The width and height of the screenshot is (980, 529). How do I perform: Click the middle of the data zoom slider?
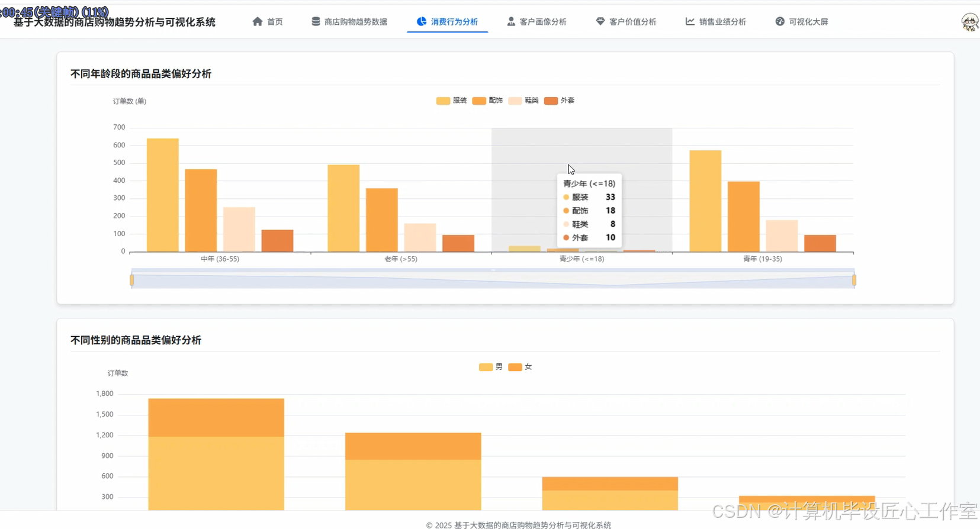click(493, 279)
